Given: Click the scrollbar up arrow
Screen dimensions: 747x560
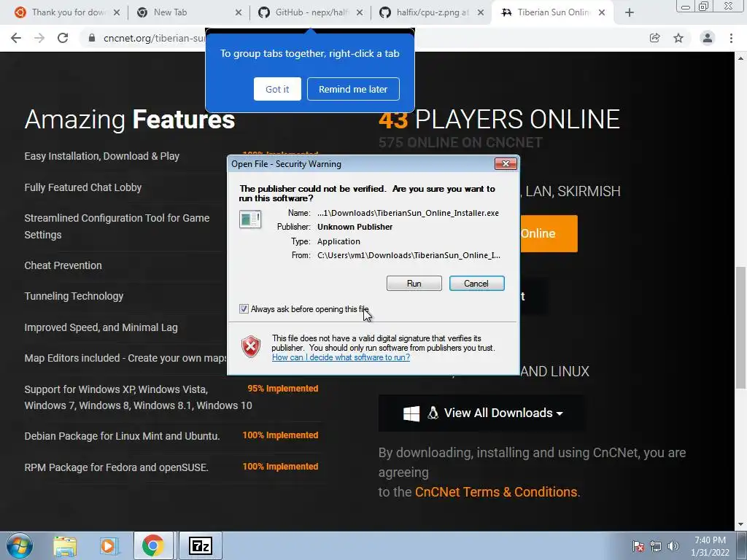Looking at the screenshot, I should tap(740, 58).
